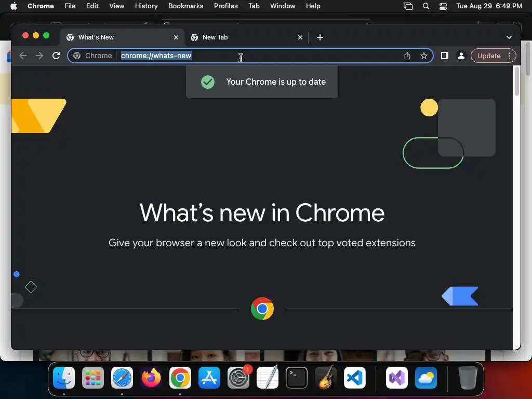Image resolution: width=532 pixels, height=399 pixels.
Task: Open Launchpad from the Dock
Action: pos(93,378)
